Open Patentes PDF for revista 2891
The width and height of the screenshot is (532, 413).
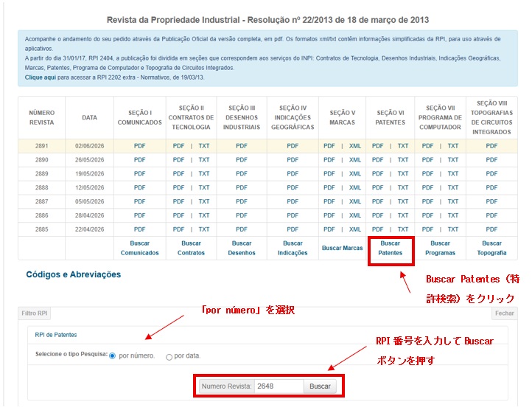coord(377,146)
